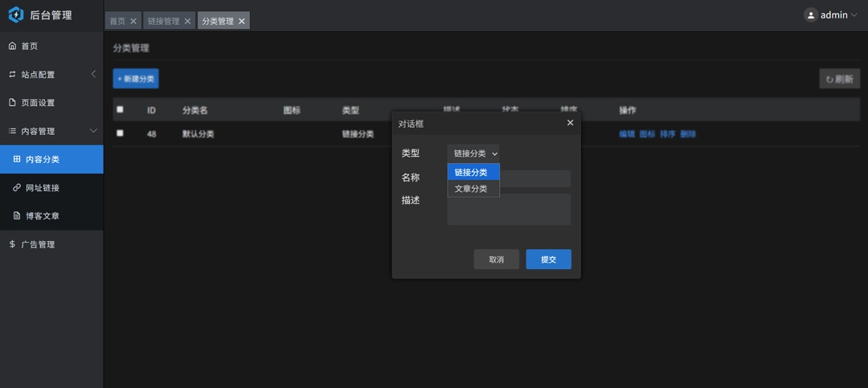Click the 后台管理 logo icon
The height and width of the screenshot is (388, 868).
coord(15,14)
